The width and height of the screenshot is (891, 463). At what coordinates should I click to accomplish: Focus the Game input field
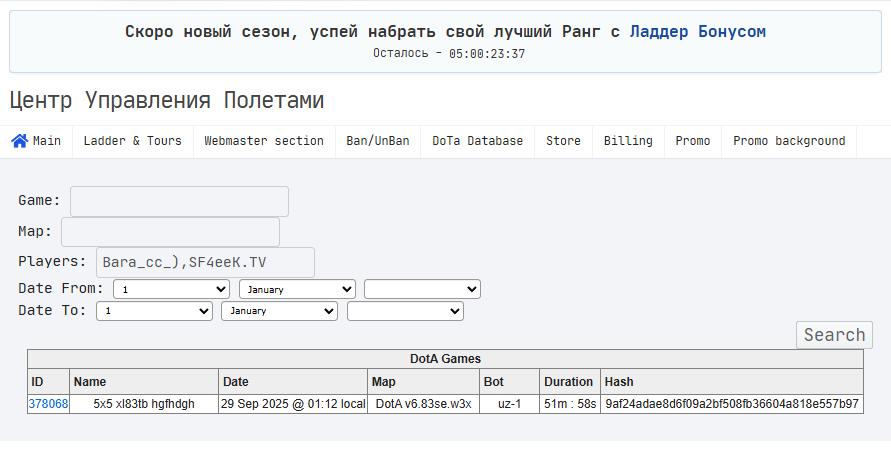(x=179, y=201)
